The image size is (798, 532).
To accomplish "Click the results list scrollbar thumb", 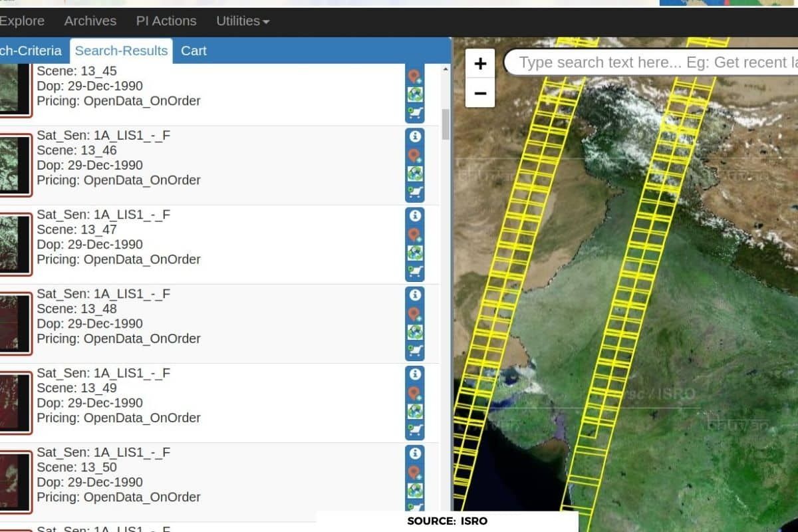I will pos(446,124).
